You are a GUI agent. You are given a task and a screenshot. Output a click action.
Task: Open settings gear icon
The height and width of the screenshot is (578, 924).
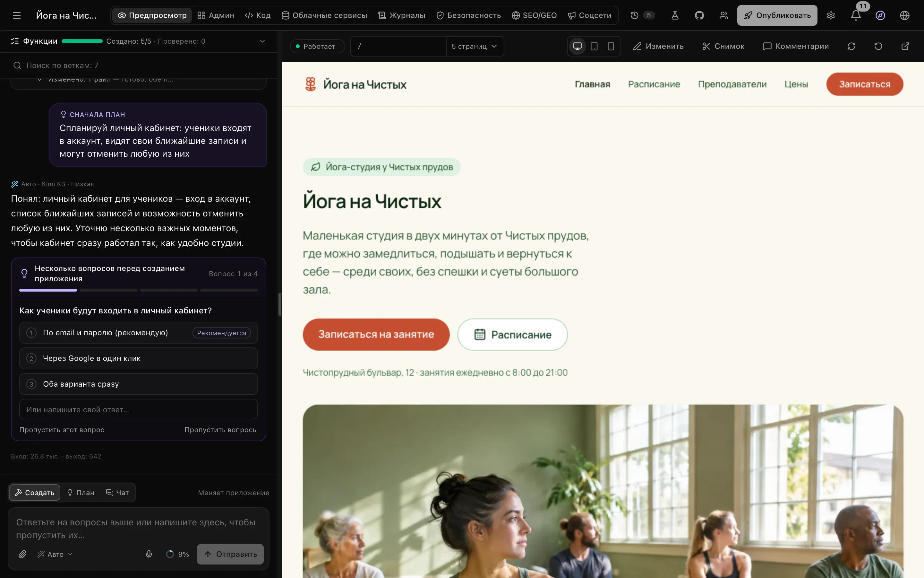(x=831, y=15)
